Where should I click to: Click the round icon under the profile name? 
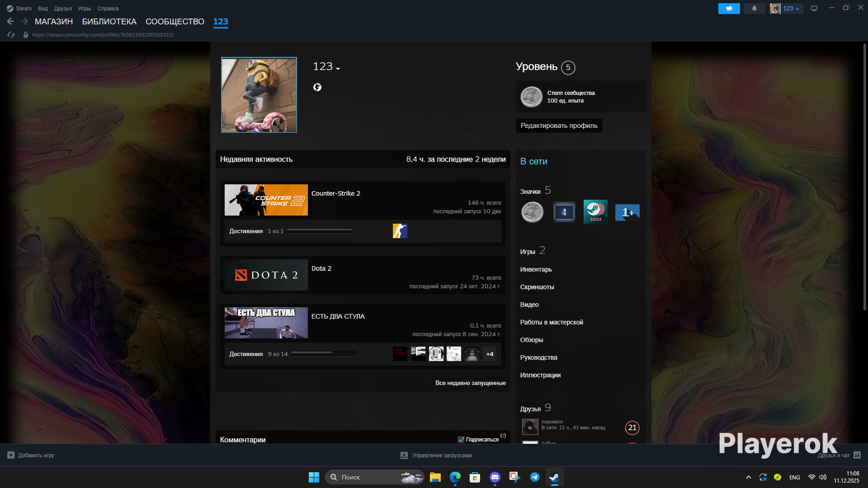[317, 87]
